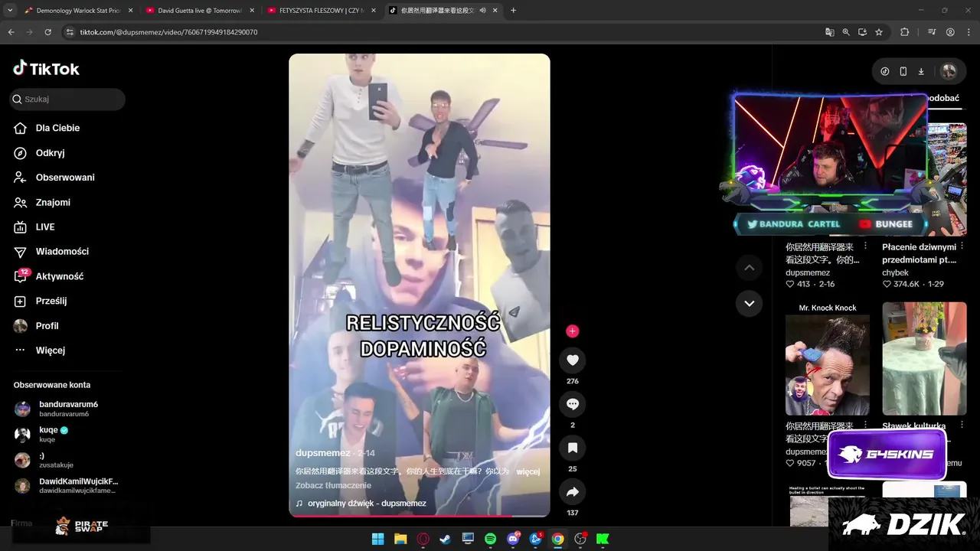Viewport: 980px width, 551px height.
Task: Open Steam from taskbar
Action: [x=445, y=539]
